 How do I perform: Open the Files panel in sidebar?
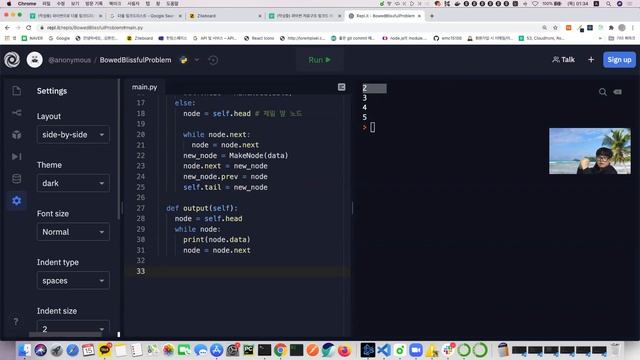point(16,91)
